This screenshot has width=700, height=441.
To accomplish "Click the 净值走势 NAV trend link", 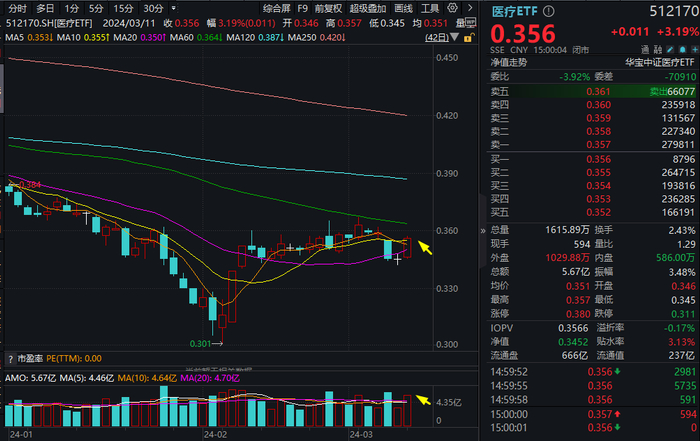I will [508, 63].
